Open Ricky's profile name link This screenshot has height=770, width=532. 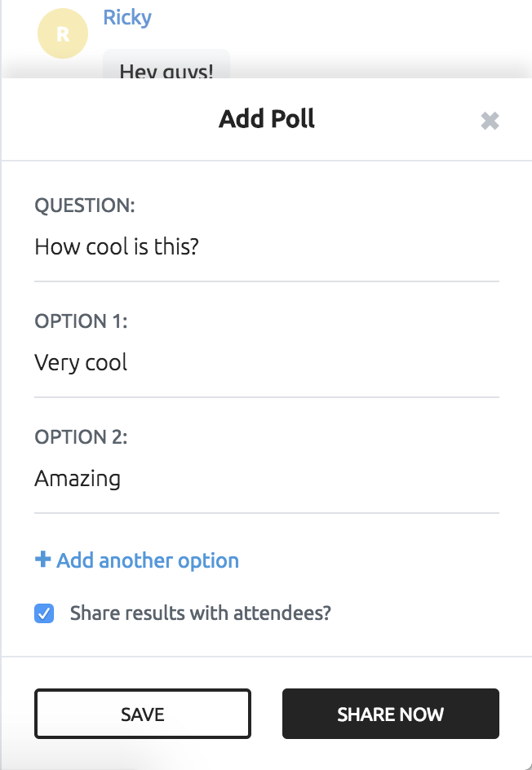127,18
